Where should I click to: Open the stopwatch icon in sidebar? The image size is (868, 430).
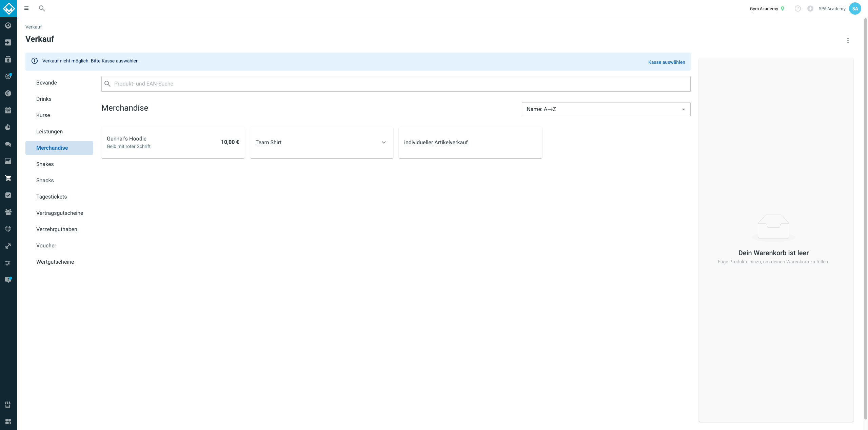click(8, 127)
